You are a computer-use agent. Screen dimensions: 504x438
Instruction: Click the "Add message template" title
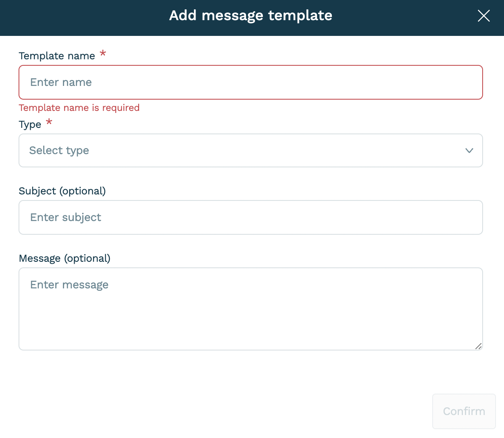250,15
